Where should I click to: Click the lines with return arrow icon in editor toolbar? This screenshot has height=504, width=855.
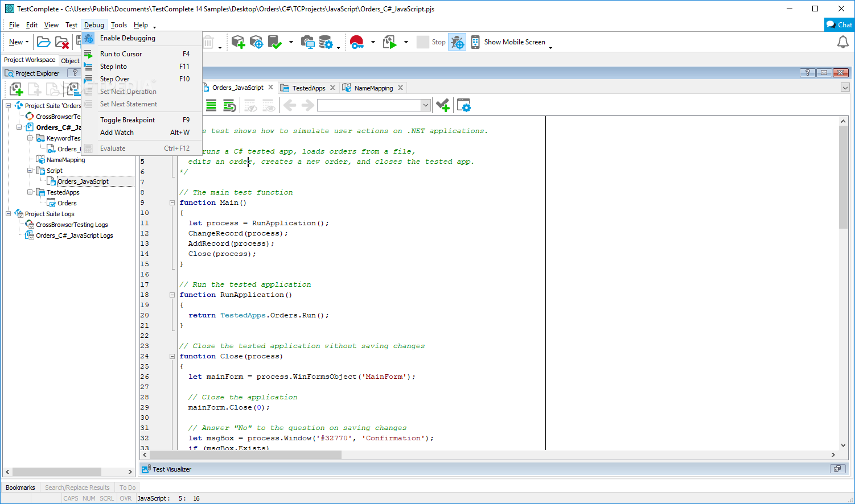coord(229,105)
